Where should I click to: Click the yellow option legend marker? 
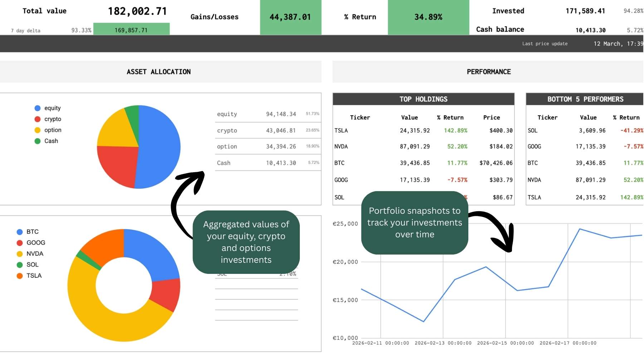pyautogui.click(x=38, y=130)
